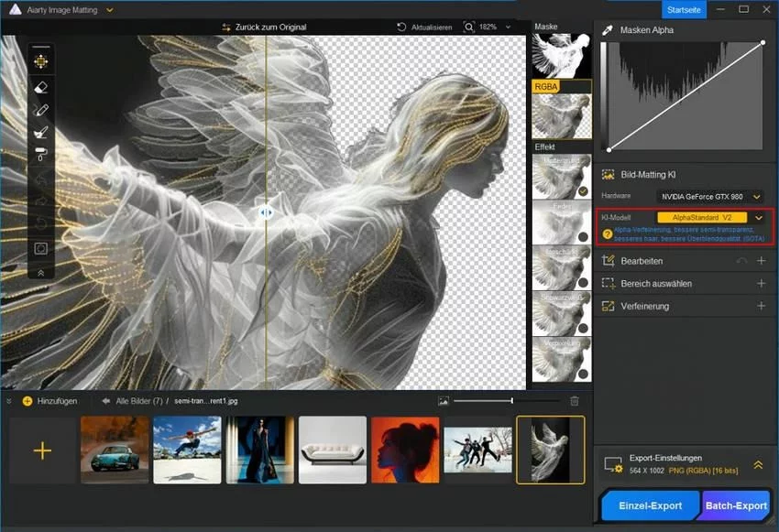
Task: Click the Startseite button
Action: (x=685, y=9)
